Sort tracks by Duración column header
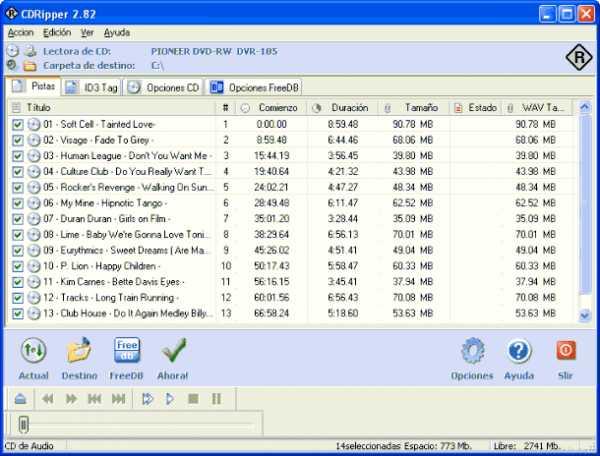Viewport: 600px width, 456px height. (342, 108)
